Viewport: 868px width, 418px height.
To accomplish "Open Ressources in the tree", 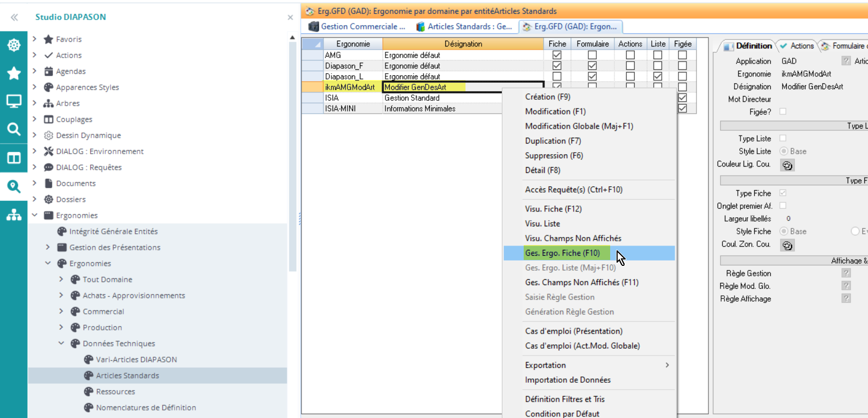I will coord(115,391).
